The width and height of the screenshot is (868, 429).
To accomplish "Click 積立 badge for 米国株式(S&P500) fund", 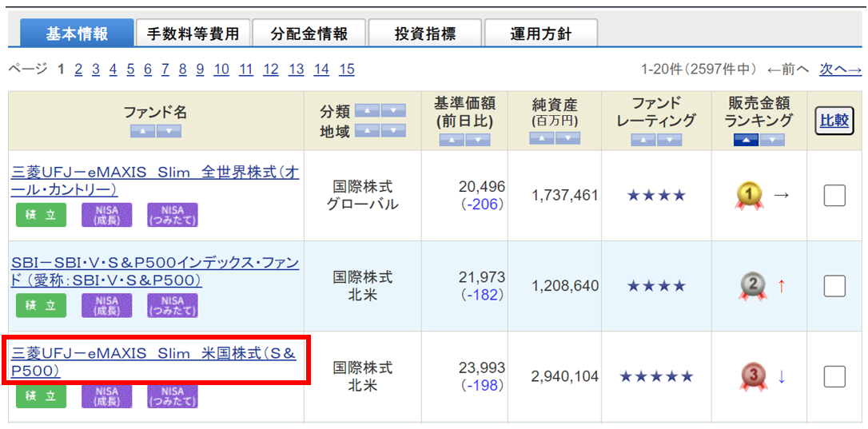I will point(42,396).
